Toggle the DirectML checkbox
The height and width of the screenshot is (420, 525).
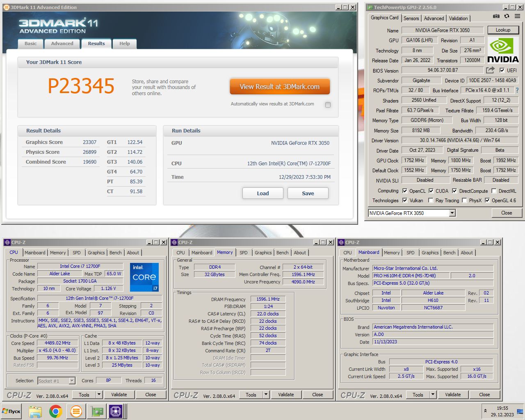coord(494,191)
